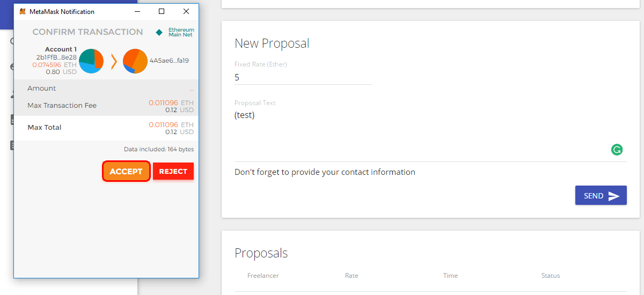This screenshot has width=644, height=295.
Task: Select the Account 1 sender identicon
Action: [x=91, y=61]
